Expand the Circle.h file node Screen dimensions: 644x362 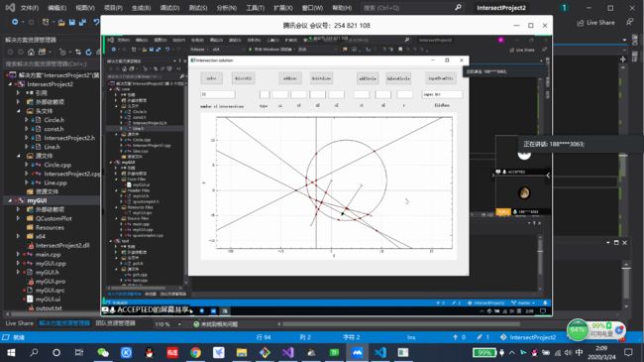click(27, 120)
